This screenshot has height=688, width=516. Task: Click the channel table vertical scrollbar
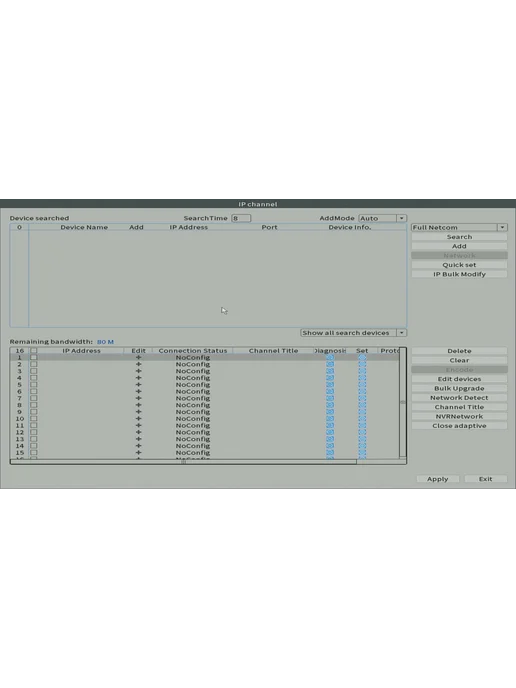pos(403,402)
